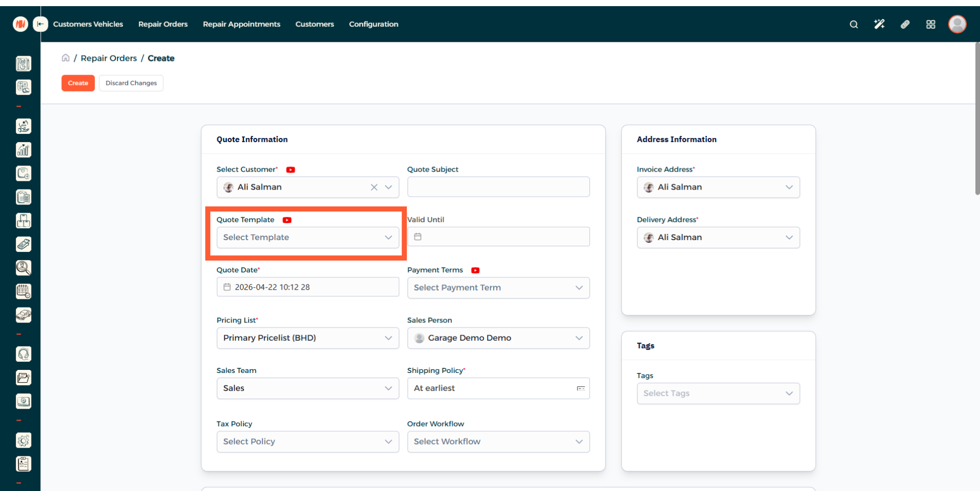Click the paperclip attachments icon
The image size is (980, 491).
905,24
